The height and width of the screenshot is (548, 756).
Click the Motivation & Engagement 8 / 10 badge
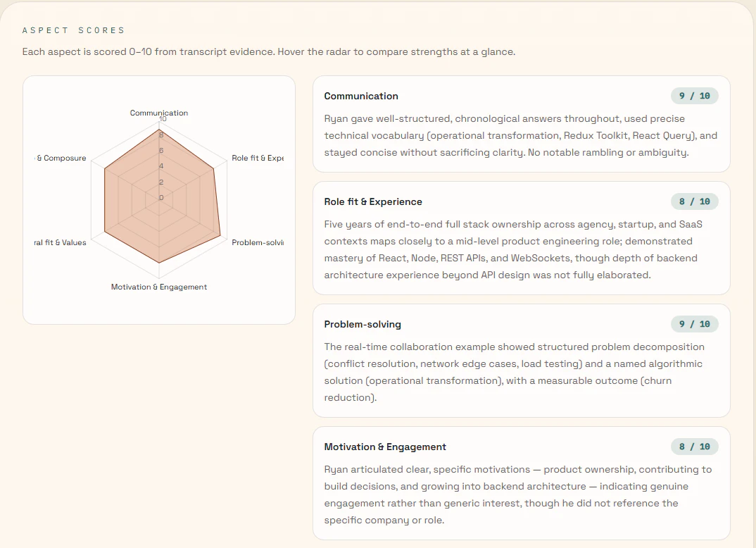coord(694,447)
